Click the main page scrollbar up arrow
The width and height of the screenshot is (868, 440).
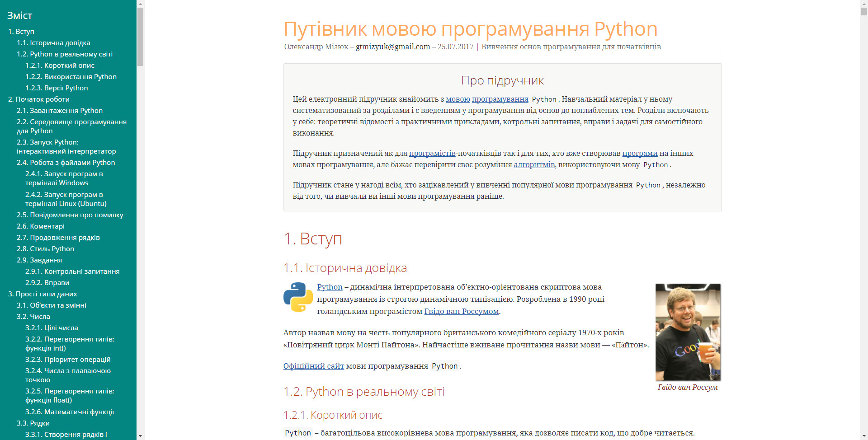(864, 4)
